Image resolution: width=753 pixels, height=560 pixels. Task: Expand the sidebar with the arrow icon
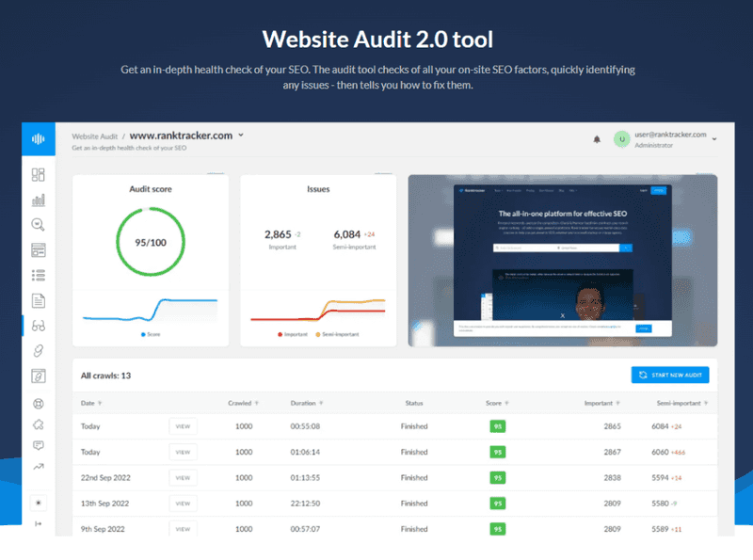(39, 523)
